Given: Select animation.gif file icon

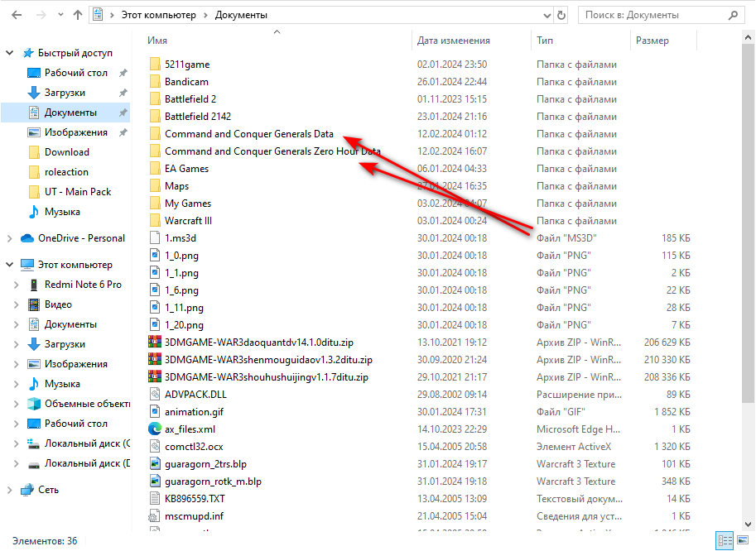Looking at the screenshot, I should click(x=155, y=412).
